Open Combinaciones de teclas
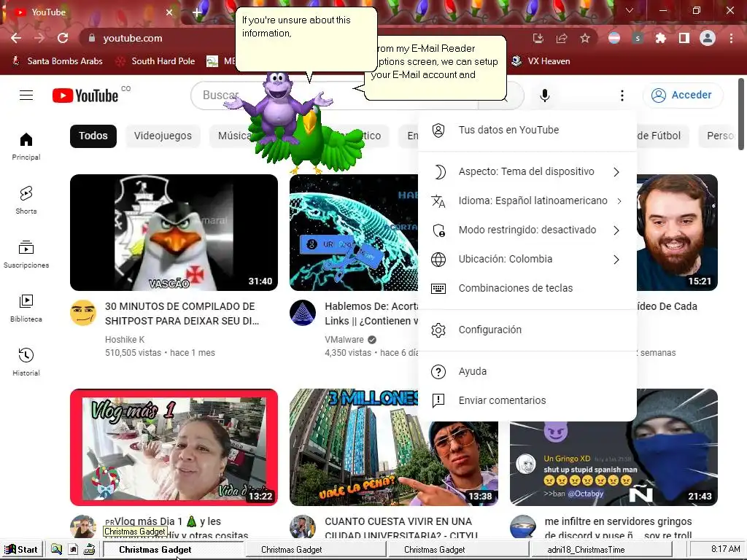The image size is (747, 560). click(527, 288)
